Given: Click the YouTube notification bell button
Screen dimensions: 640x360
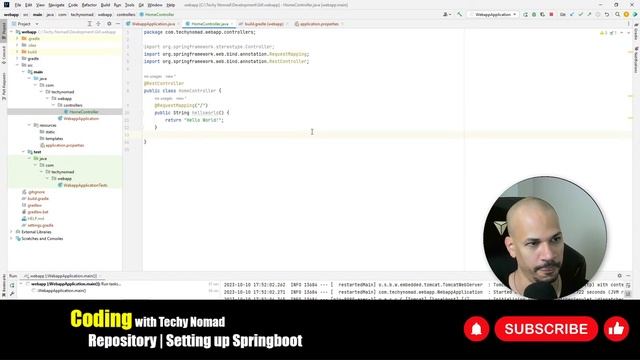Looking at the screenshot, I should click(476, 329).
